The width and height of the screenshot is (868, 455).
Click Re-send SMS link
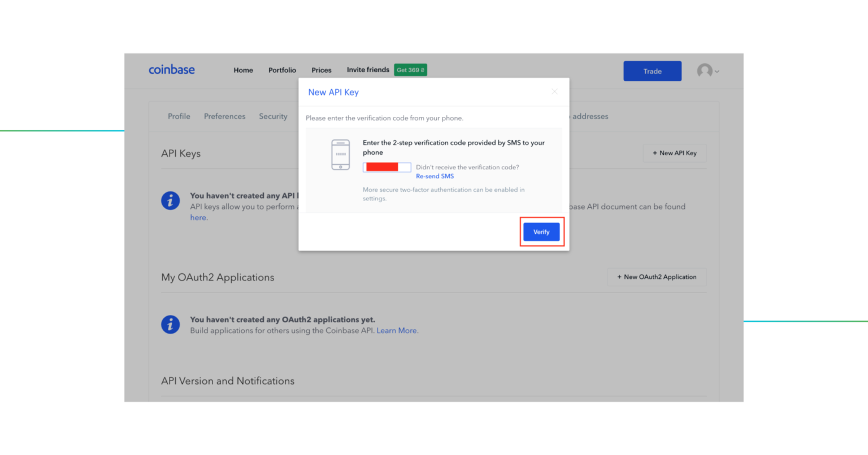(435, 176)
